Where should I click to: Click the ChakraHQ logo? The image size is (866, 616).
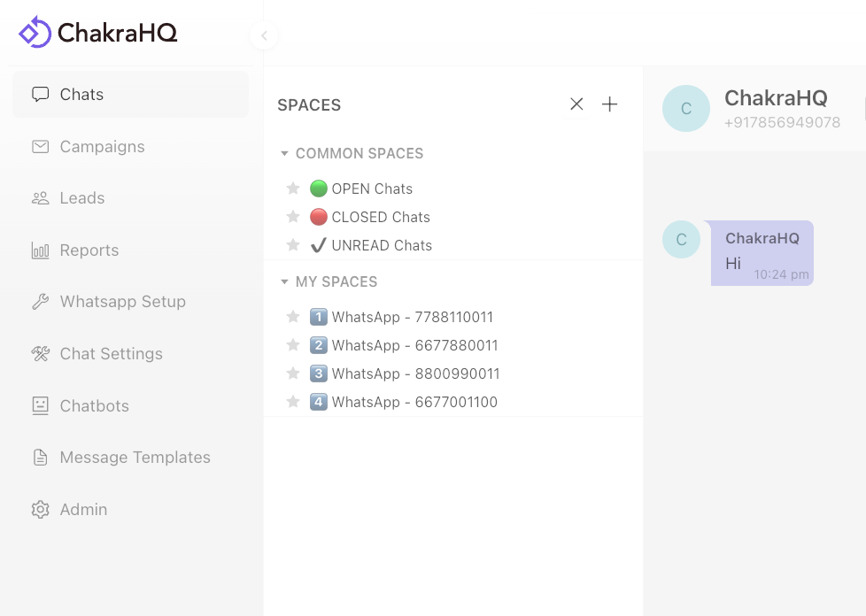97,32
